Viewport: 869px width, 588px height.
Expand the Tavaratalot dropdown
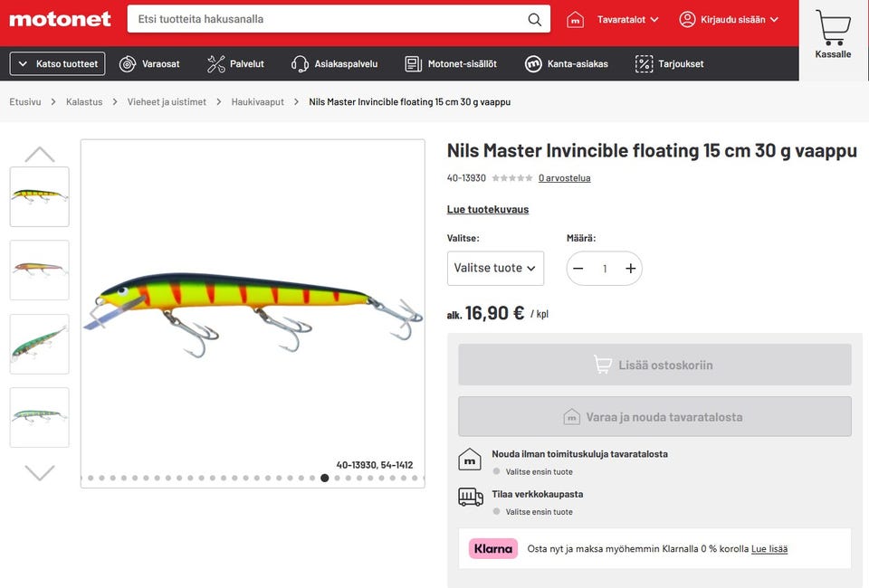tap(627, 19)
